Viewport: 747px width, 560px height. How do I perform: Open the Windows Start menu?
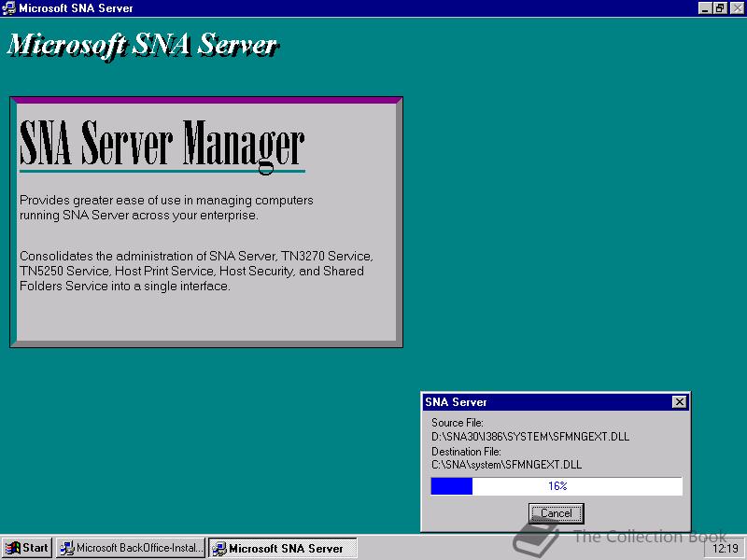[27, 548]
